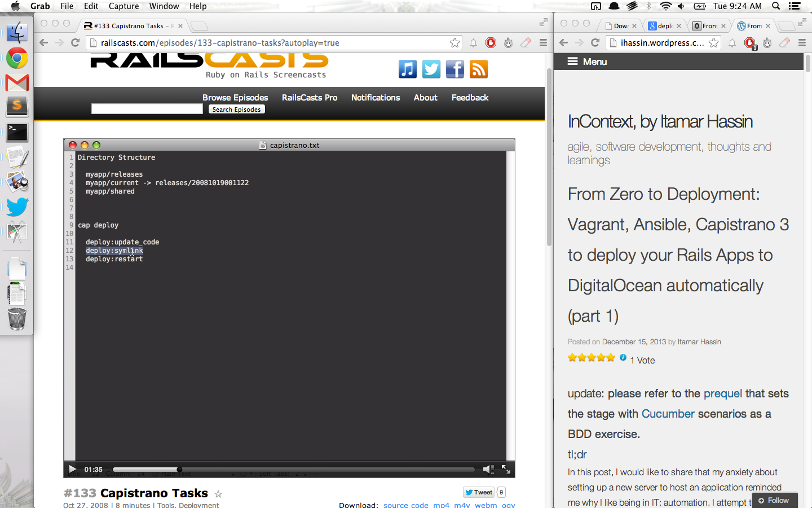812x508 pixels.
Task: Click the episode search input field
Action: coord(147,109)
